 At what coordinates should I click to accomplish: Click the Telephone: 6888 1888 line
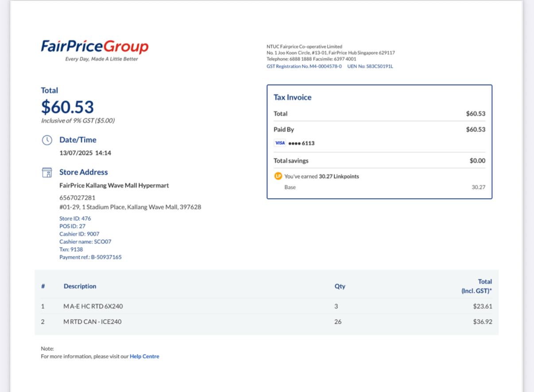coord(311,59)
